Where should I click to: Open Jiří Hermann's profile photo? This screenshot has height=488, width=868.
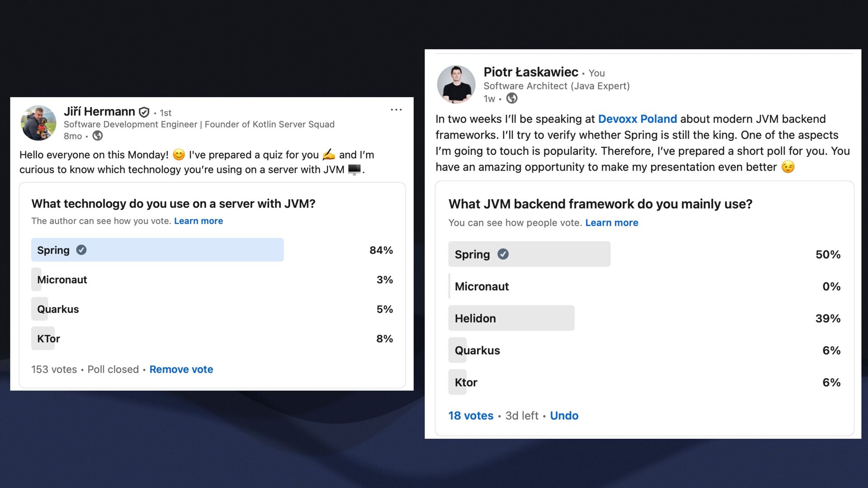pos(38,123)
